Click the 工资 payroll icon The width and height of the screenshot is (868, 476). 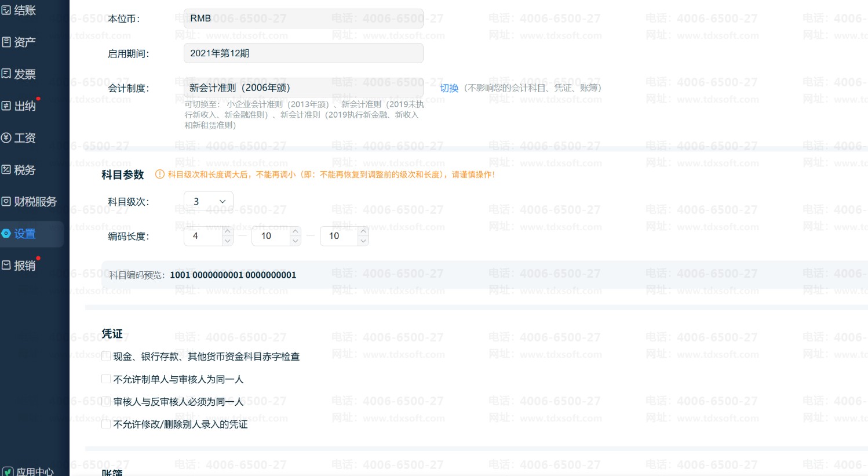pyautogui.click(x=6, y=137)
